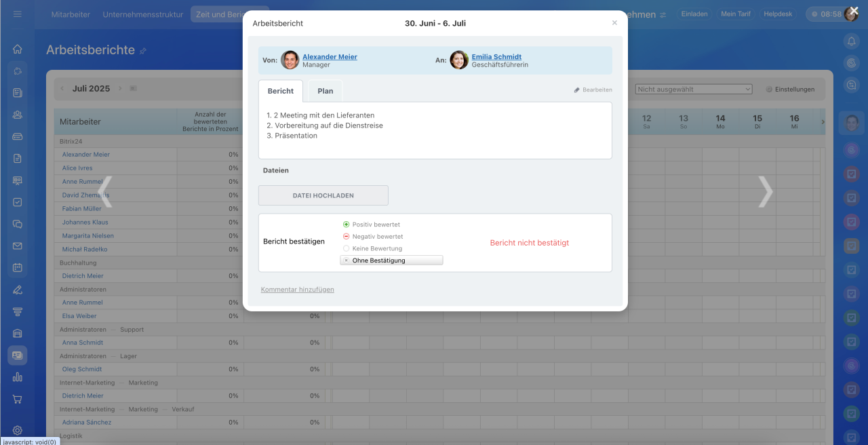This screenshot has width=868, height=445.
Task: Click Emilia Schmidt avatar photo in report
Action: click(459, 60)
